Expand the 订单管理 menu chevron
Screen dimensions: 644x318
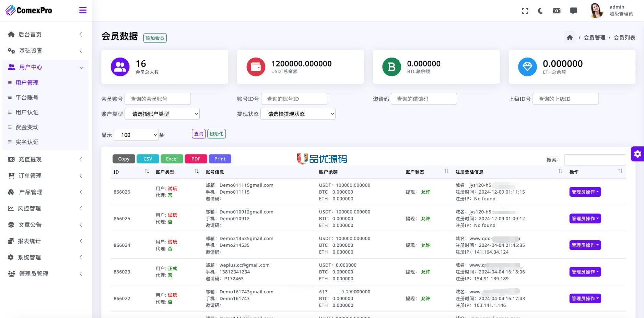[x=81, y=176]
